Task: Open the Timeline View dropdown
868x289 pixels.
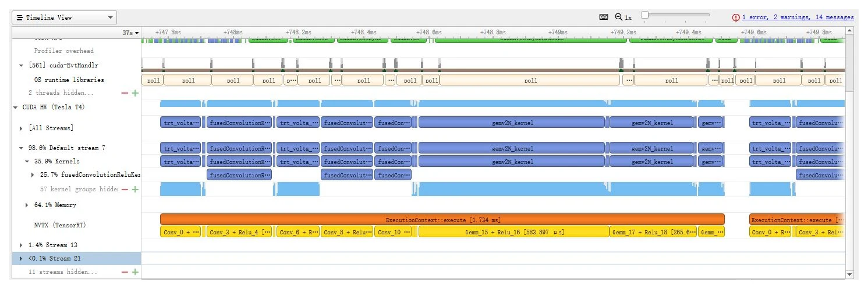Action: [64, 17]
